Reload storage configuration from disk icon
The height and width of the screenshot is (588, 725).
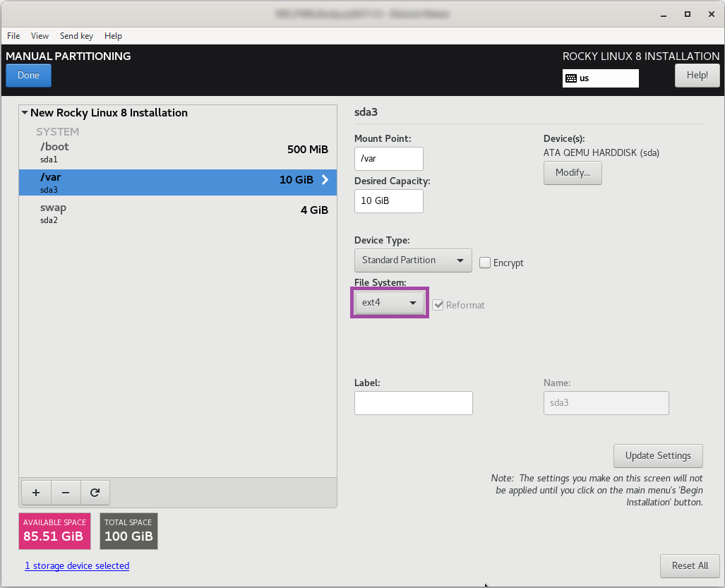[95, 493]
